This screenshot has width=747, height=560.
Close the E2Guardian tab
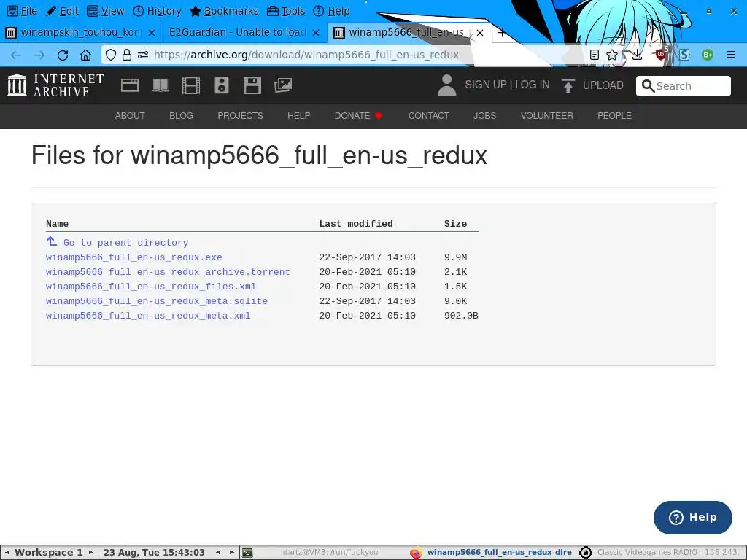click(x=316, y=32)
